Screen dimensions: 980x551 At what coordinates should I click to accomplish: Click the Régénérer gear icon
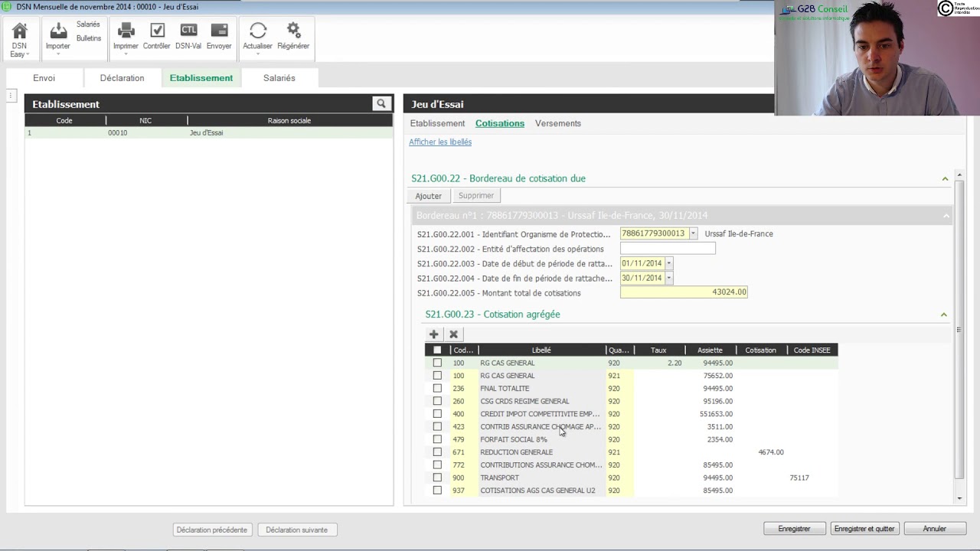click(293, 31)
